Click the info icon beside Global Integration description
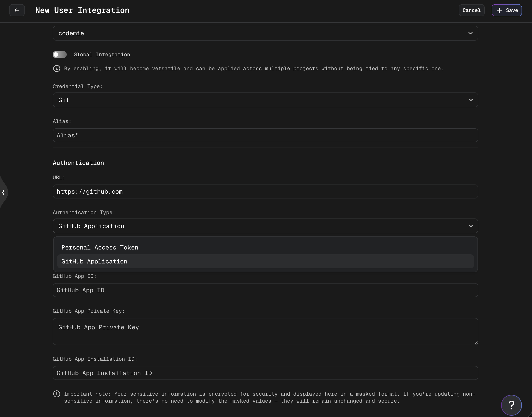This screenshot has width=532, height=417. tap(57, 69)
